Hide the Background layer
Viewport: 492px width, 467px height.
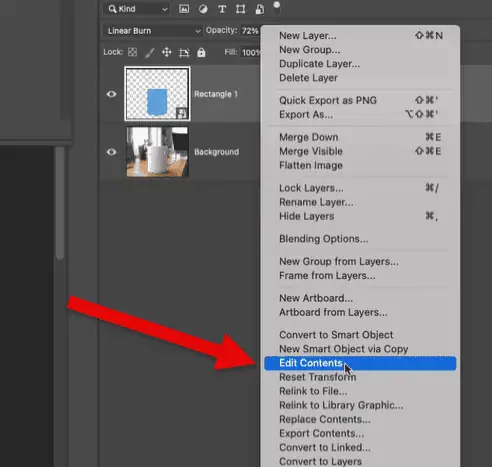pyautogui.click(x=111, y=152)
